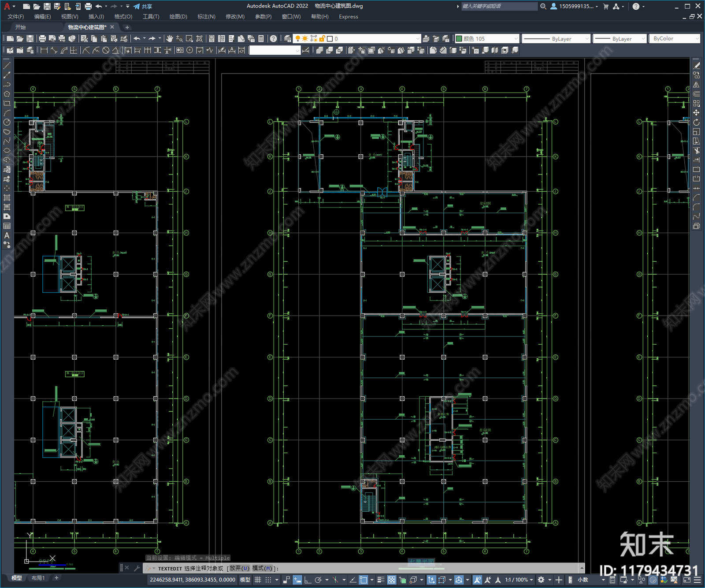Expand the quick access toolbar customize arrow
The height and width of the screenshot is (588, 705).
pyautogui.click(x=128, y=6)
